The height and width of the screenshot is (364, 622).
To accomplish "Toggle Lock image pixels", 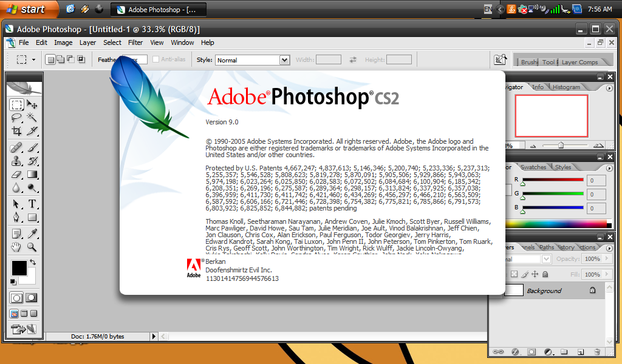I will 525,274.
